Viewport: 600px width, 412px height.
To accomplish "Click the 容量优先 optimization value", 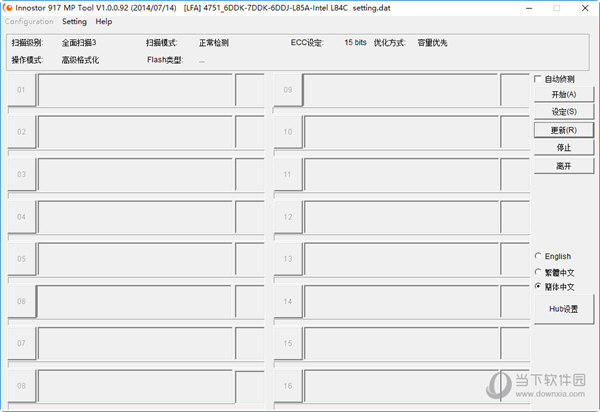I will pyautogui.click(x=432, y=42).
